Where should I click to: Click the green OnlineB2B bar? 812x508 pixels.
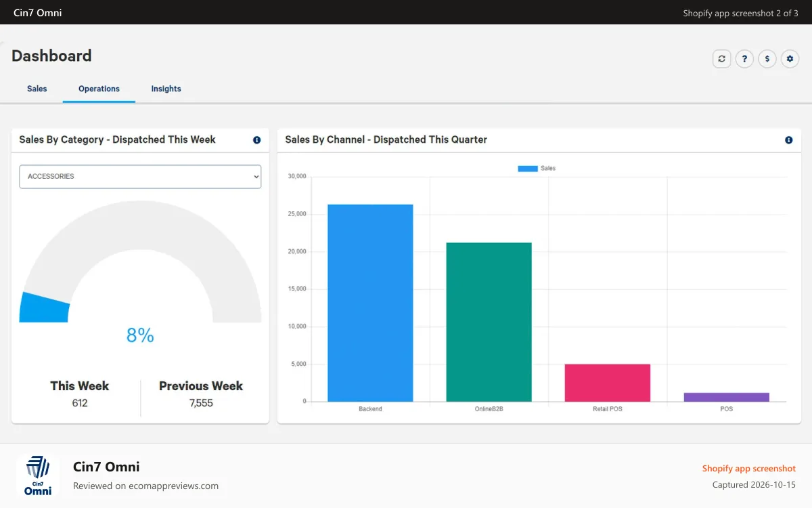[x=489, y=322]
